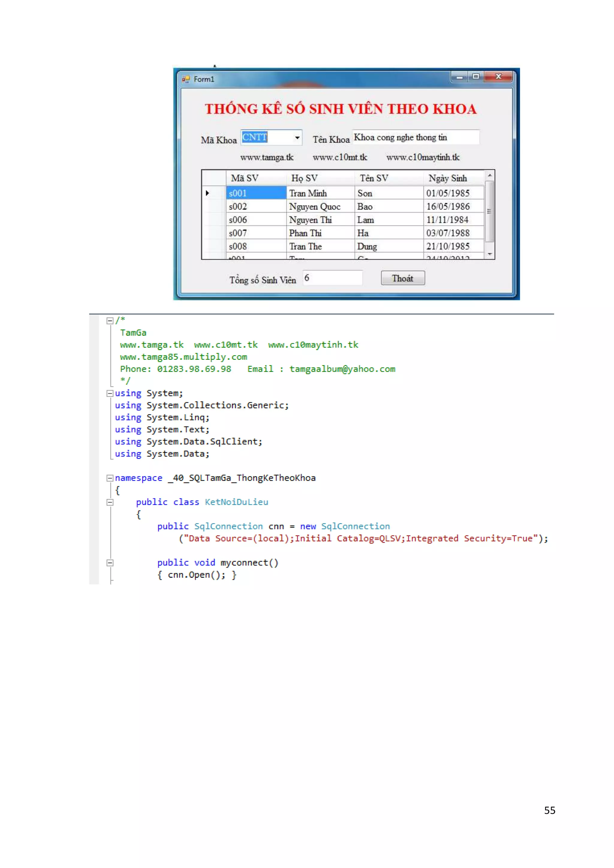Click the Form1 window icon

186,79
